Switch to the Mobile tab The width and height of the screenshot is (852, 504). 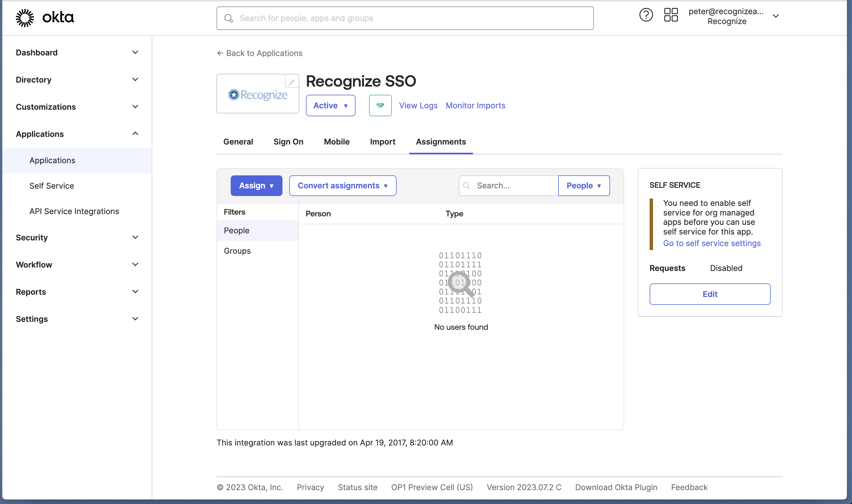tap(337, 142)
